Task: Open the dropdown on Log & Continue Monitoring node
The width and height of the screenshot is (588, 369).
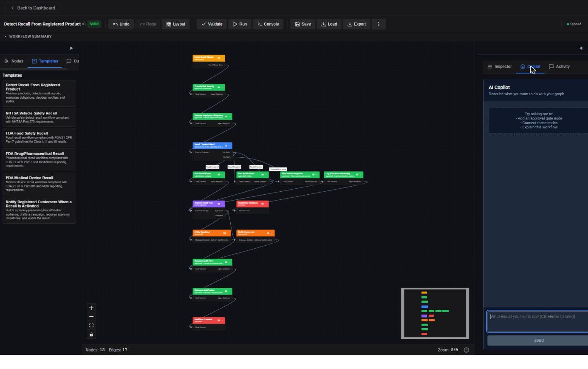Action: coord(360,175)
